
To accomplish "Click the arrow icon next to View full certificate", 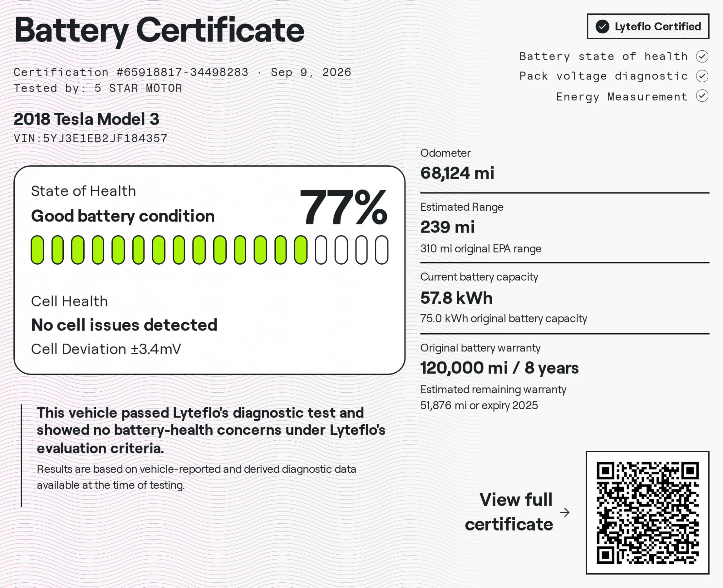I will 565,513.
